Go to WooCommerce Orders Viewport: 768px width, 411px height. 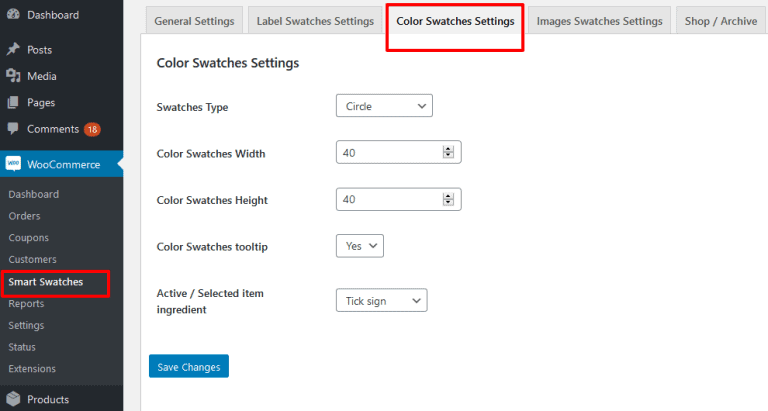coord(24,216)
